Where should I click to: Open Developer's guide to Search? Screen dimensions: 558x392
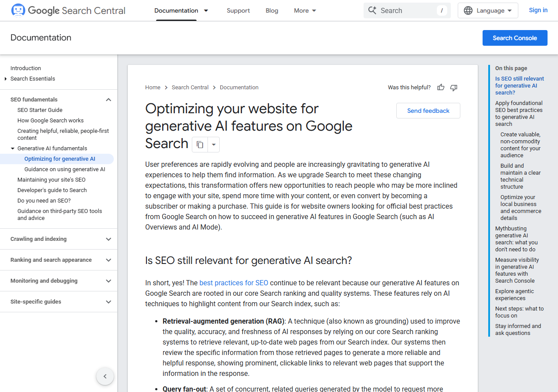52,190
